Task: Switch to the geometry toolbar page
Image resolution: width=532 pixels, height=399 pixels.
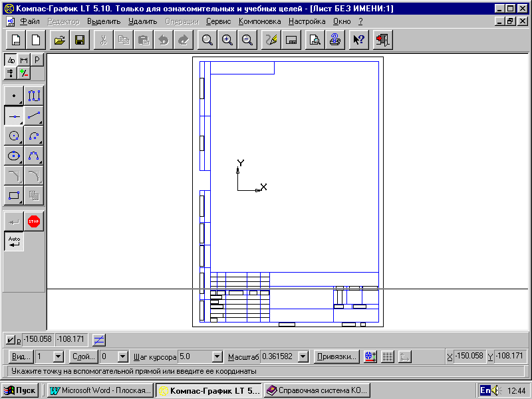Action: click(x=11, y=60)
